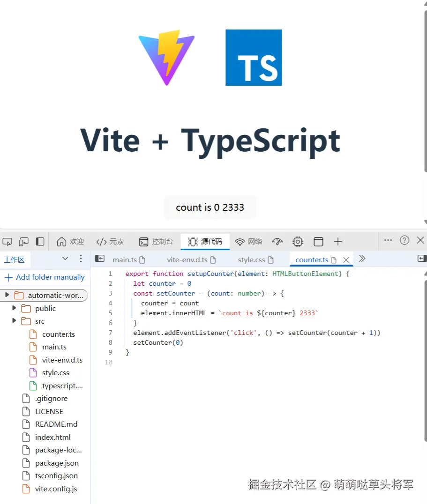This screenshot has width=427, height=504.
Task: Open DevTools customize three-dot menu
Action: coord(388,240)
